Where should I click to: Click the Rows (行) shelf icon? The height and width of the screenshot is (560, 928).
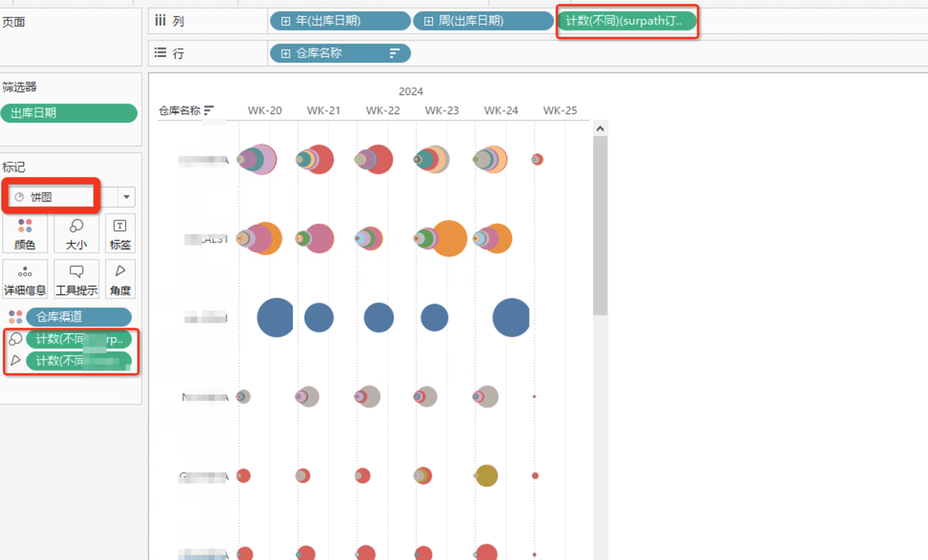tap(160, 53)
